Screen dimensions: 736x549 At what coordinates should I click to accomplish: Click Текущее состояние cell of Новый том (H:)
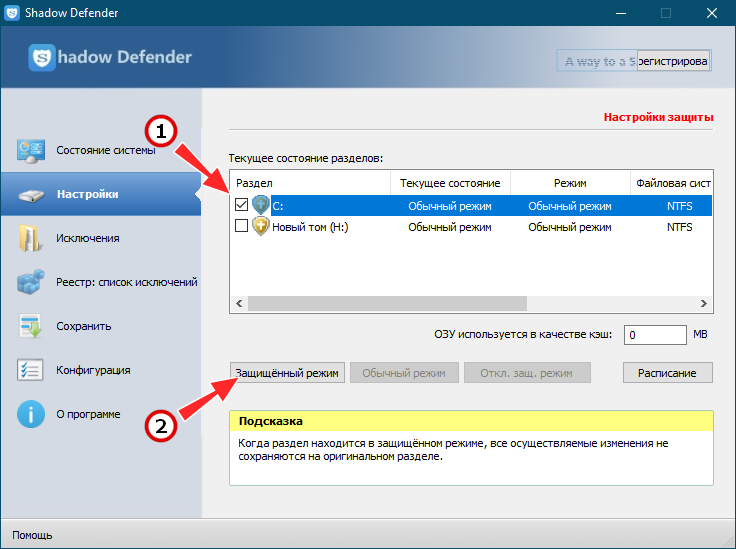(450, 227)
